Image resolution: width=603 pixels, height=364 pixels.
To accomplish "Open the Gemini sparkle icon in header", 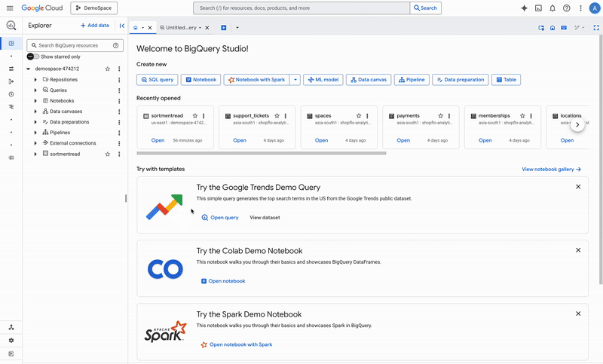I will pos(524,8).
